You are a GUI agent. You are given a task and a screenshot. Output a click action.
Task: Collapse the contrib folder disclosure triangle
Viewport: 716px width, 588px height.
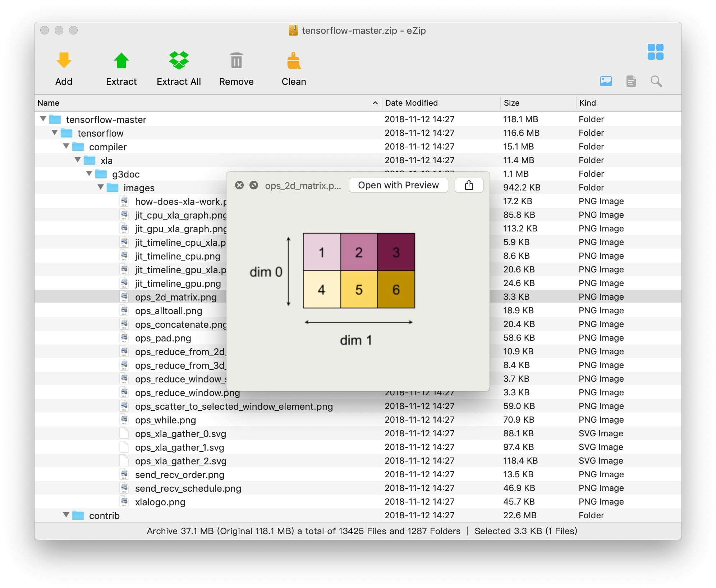(x=66, y=515)
